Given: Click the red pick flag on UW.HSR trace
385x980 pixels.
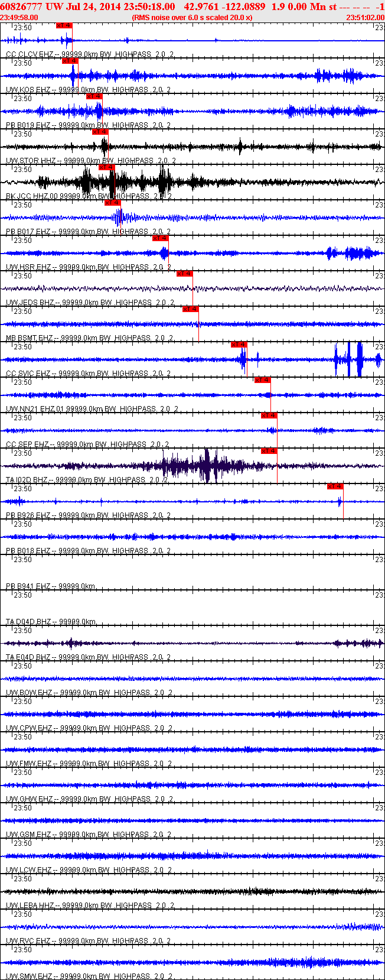Looking at the screenshot, I should point(161,238).
